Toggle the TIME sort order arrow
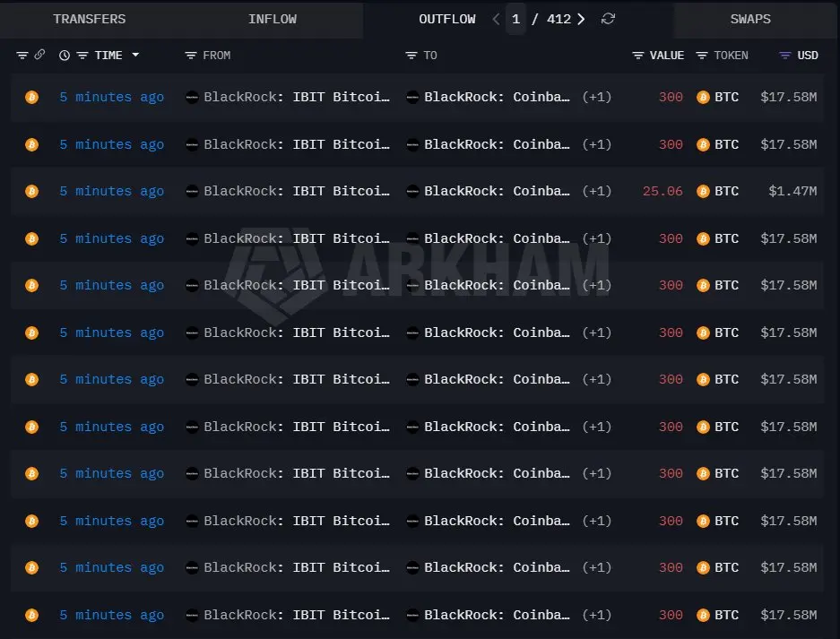Screen dimensions: 840x639 click(135, 55)
